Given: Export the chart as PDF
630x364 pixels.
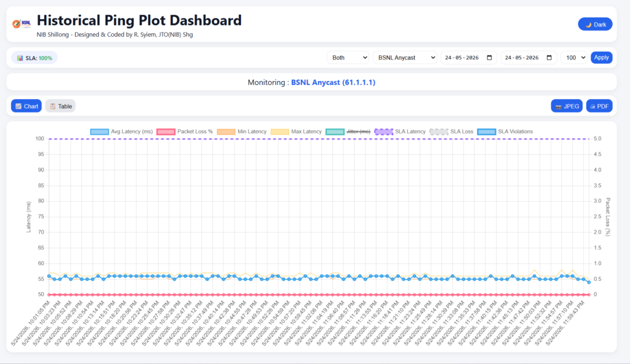Looking at the screenshot, I should coord(599,106).
